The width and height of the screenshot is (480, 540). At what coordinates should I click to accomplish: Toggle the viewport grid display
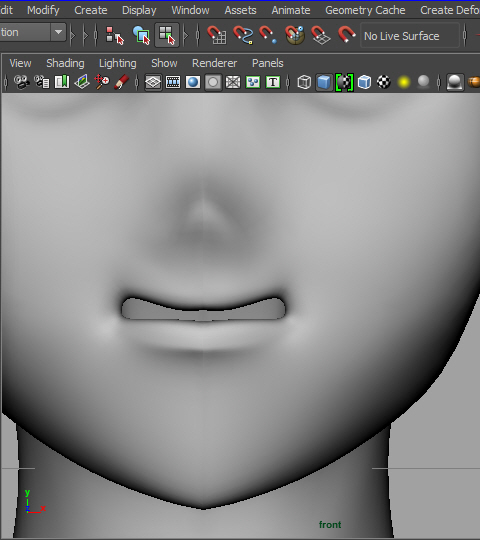(153, 82)
